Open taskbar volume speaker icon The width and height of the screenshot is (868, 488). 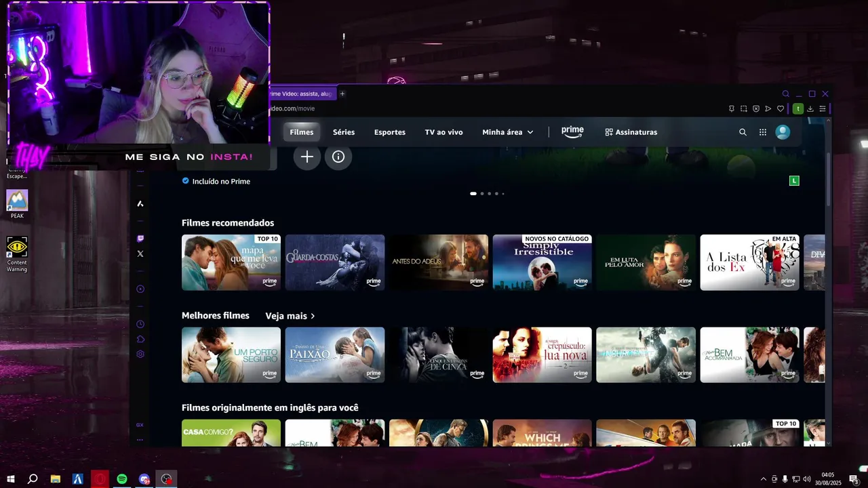807,479
